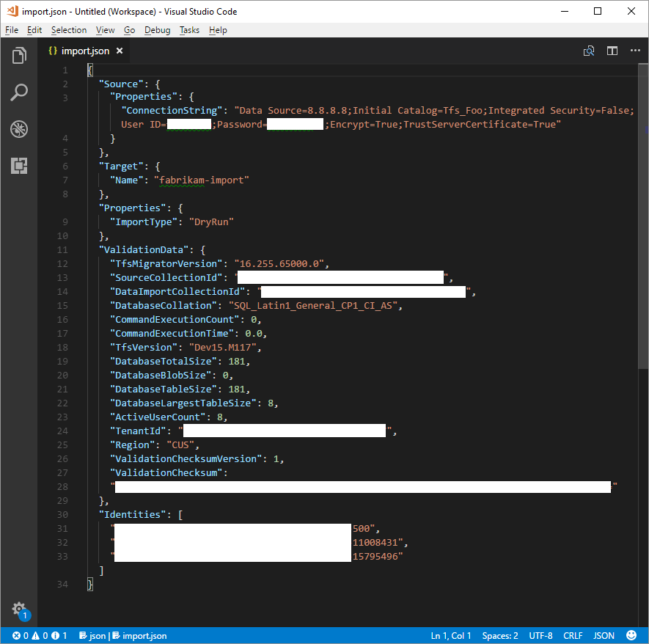649x644 pixels.
Task: Open the Explorer view in activity bar
Action: (x=19, y=56)
